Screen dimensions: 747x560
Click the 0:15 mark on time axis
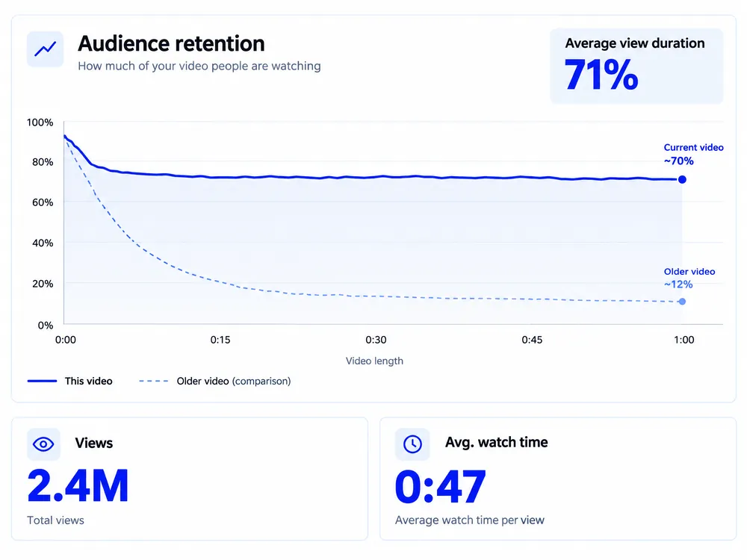tap(220, 340)
